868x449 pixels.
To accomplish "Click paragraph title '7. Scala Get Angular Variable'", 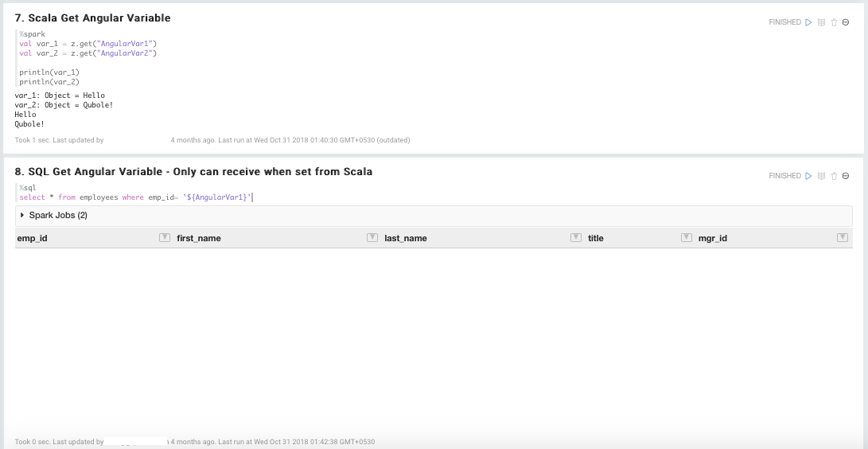I will [92, 18].
